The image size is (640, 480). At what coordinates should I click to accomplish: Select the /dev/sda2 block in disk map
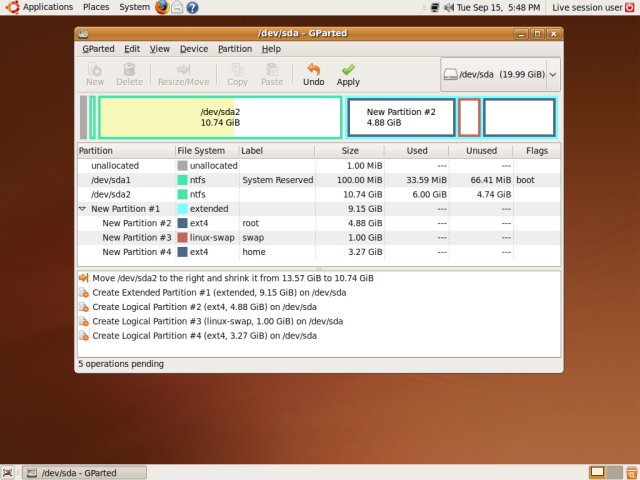[220, 117]
